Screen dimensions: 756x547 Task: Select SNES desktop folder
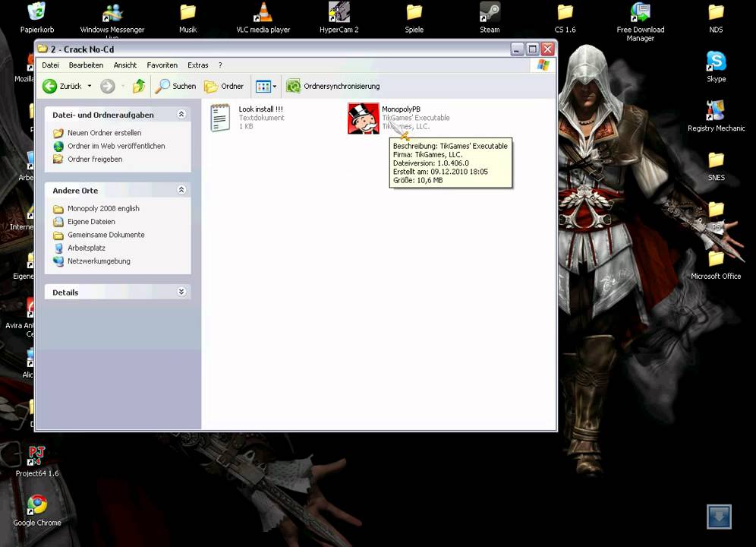[716, 166]
